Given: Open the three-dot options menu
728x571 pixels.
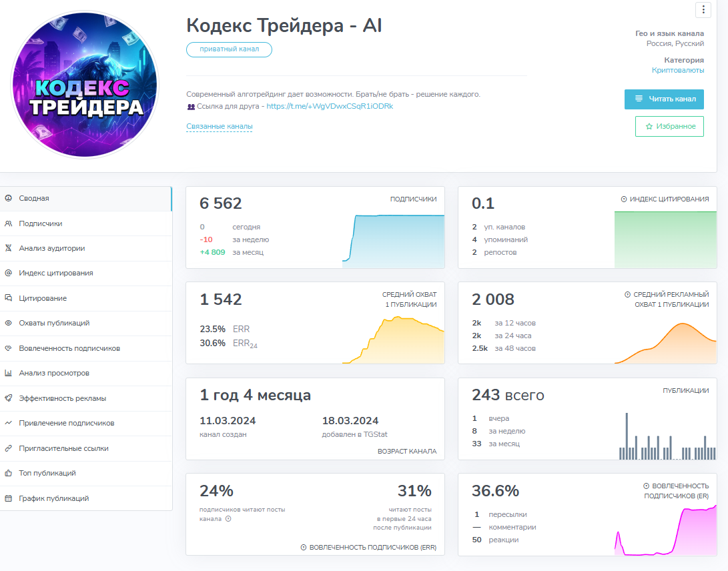Looking at the screenshot, I should 703,10.
